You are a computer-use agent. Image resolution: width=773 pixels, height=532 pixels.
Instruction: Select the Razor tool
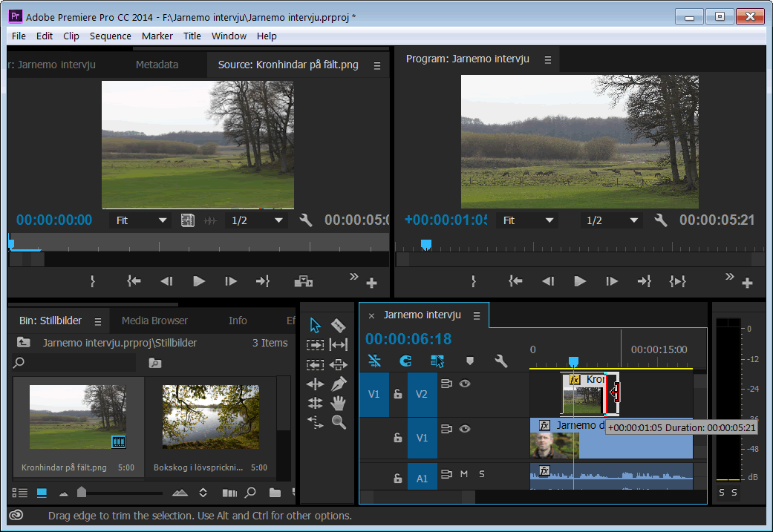338,326
